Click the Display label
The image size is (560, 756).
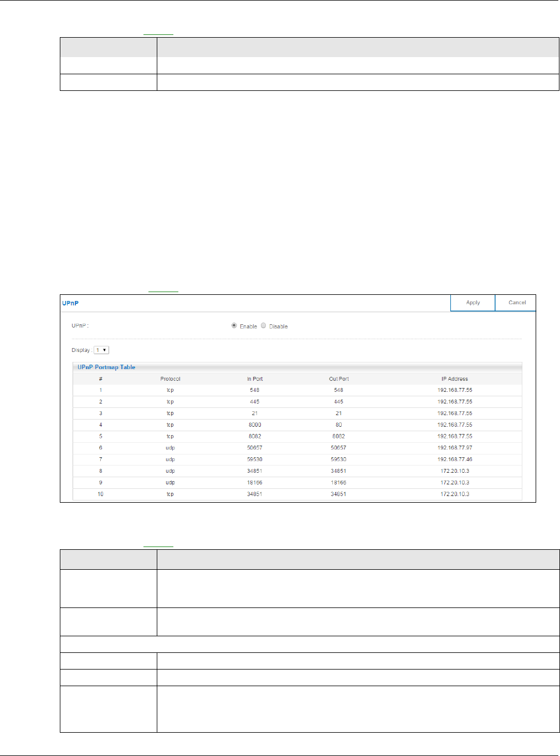tap(81, 350)
